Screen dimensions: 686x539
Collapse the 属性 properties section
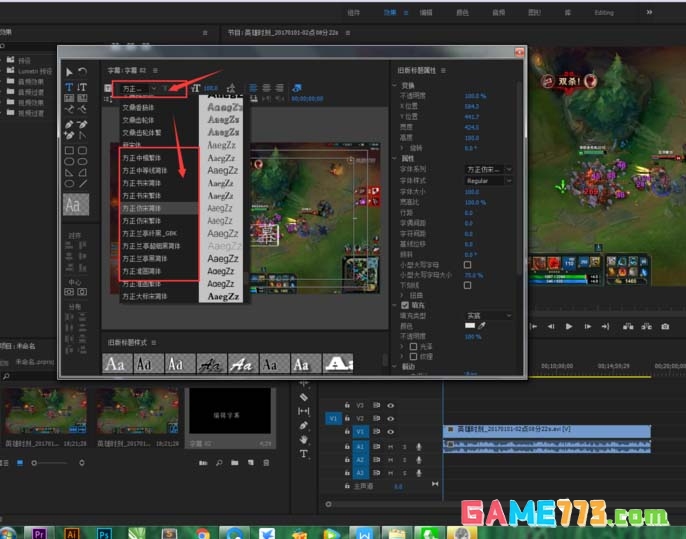coord(395,158)
